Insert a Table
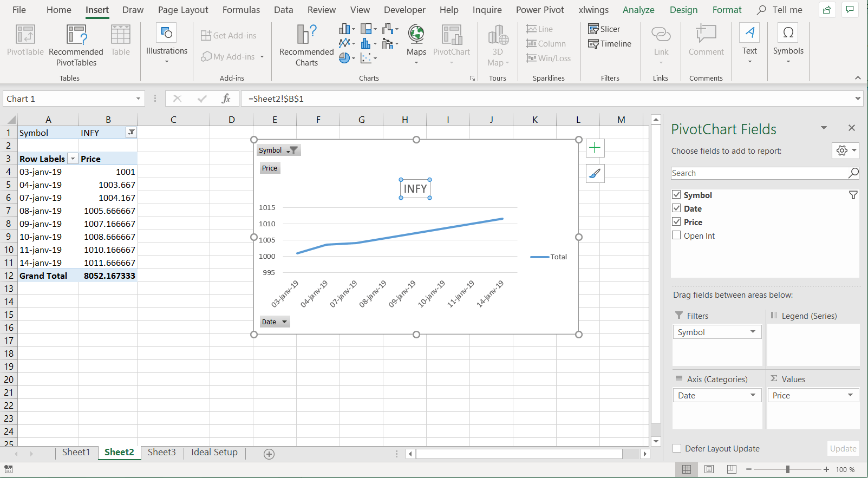The image size is (868, 478). tap(120, 40)
